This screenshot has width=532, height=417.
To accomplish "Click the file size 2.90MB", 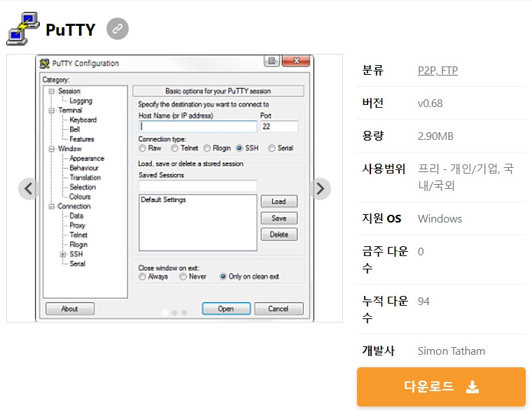I will click(x=435, y=136).
